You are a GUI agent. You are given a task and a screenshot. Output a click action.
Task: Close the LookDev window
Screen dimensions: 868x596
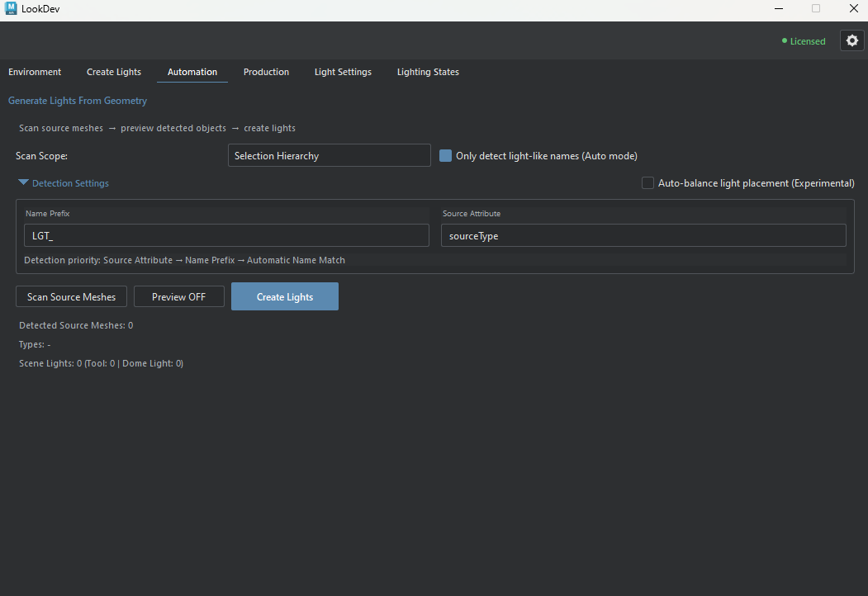[854, 8]
